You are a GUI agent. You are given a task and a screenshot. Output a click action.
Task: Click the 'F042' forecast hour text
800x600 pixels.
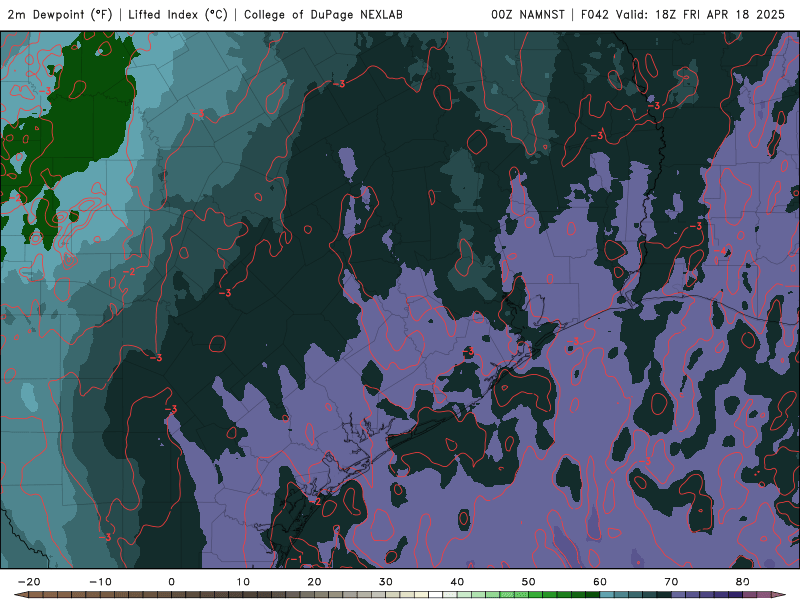(595, 15)
